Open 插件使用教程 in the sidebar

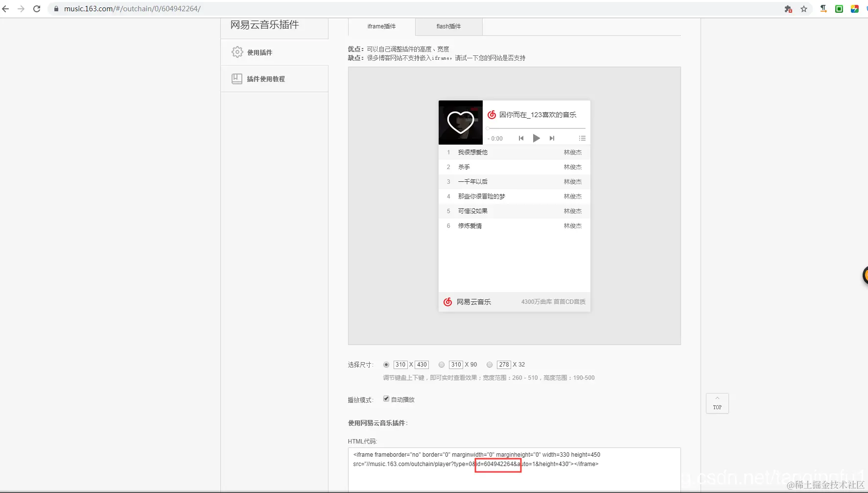click(x=274, y=79)
